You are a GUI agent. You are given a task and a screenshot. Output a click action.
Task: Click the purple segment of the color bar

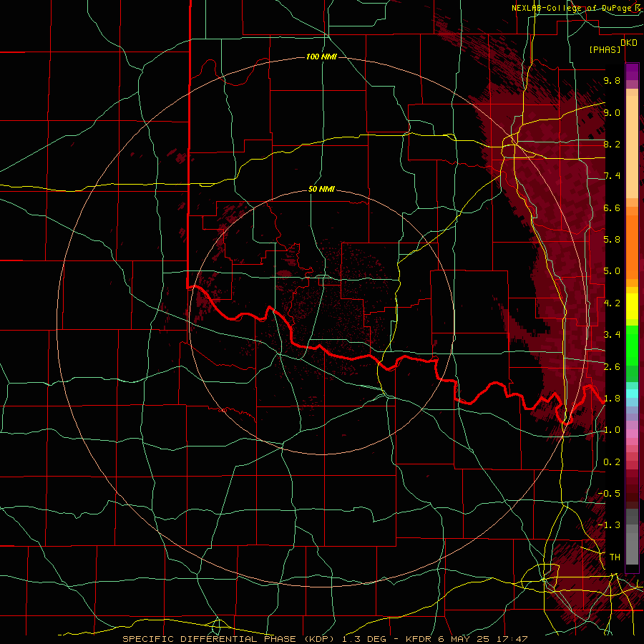click(x=632, y=72)
